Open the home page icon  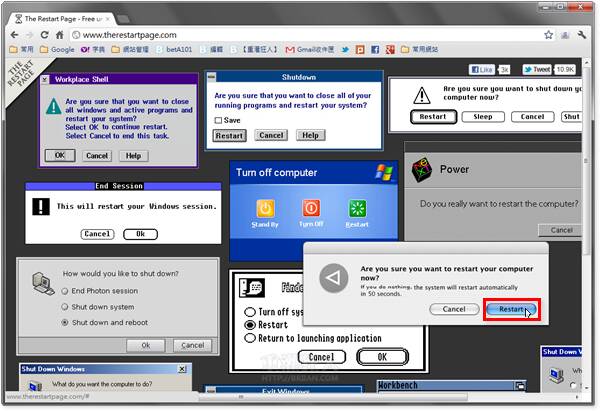[60, 35]
